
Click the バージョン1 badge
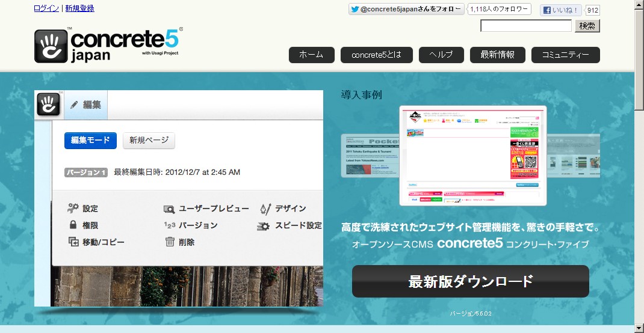pyautogui.click(x=86, y=173)
